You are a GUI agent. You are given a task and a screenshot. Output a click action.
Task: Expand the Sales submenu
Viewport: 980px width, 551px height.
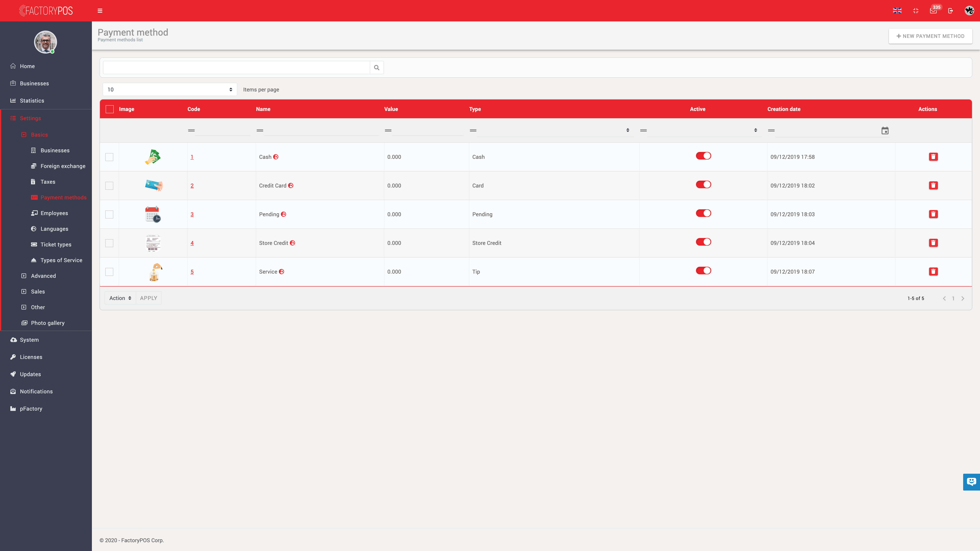coord(38,292)
